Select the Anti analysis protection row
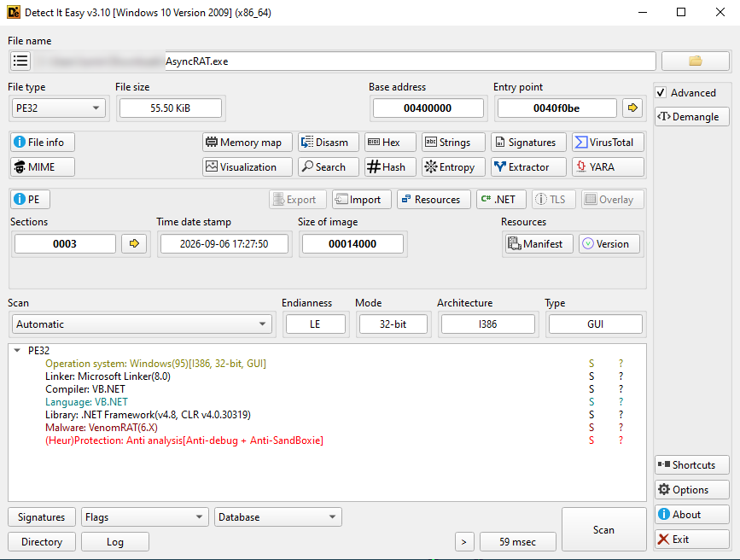The height and width of the screenshot is (560, 740). 327,440
